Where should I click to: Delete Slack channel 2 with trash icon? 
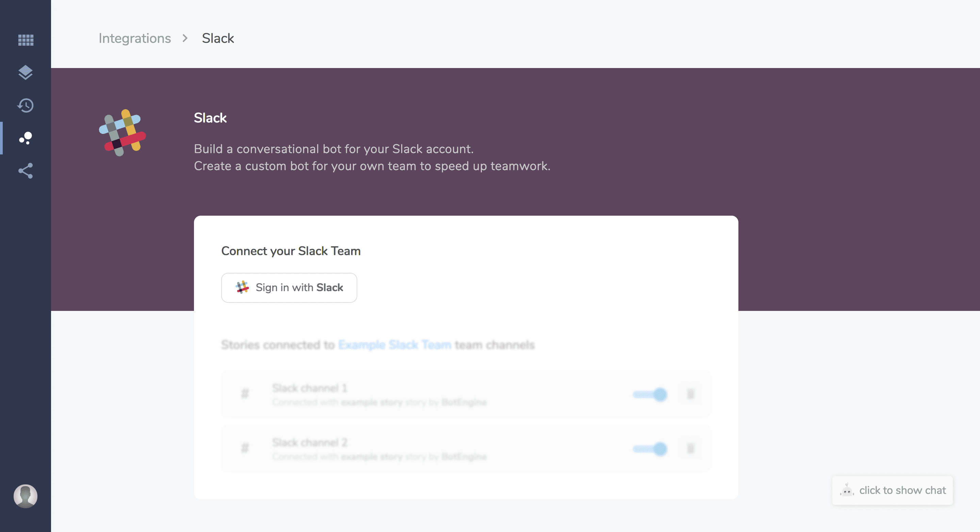coord(691,448)
